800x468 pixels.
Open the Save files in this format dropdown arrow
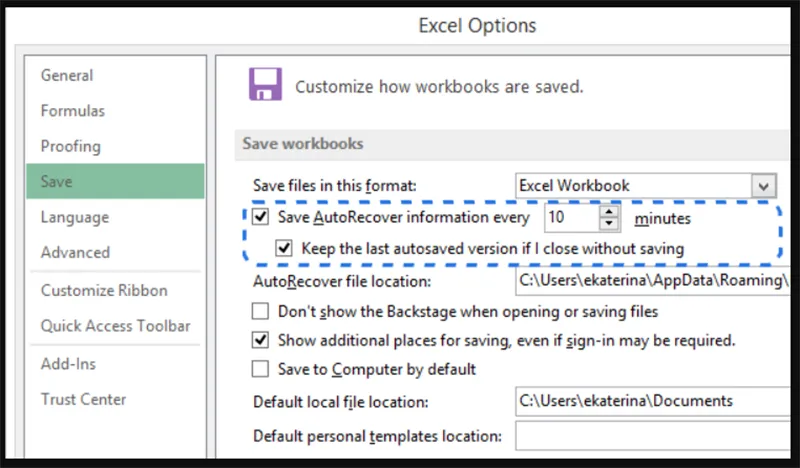coord(763,186)
